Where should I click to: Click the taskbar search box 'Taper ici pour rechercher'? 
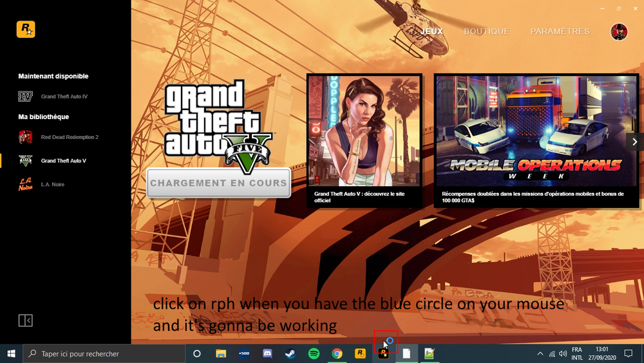104,353
